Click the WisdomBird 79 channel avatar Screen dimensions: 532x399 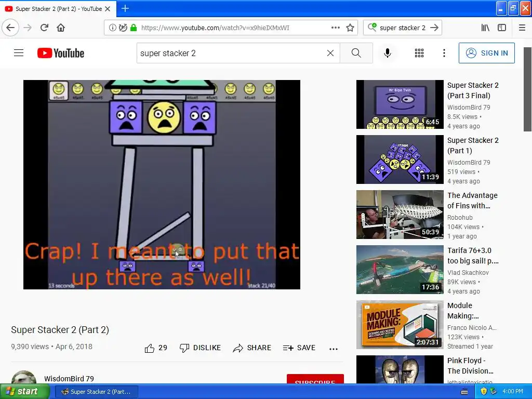24,377
